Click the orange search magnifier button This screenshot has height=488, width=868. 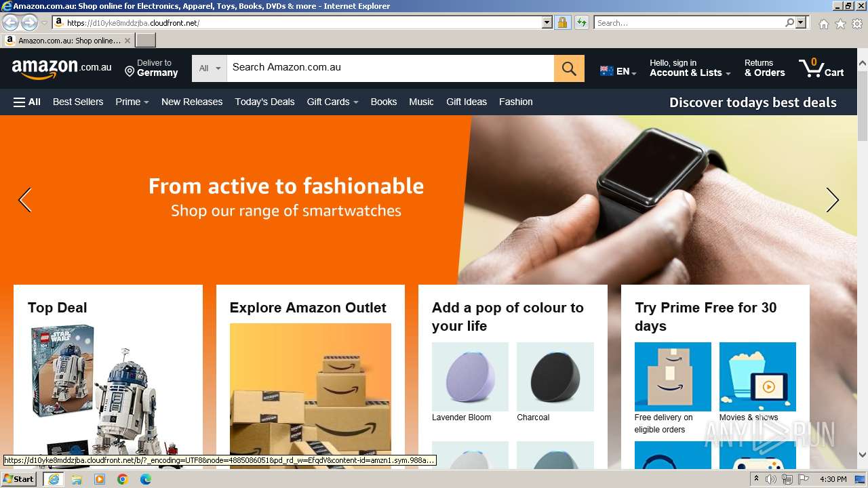(x=569, y=68)
